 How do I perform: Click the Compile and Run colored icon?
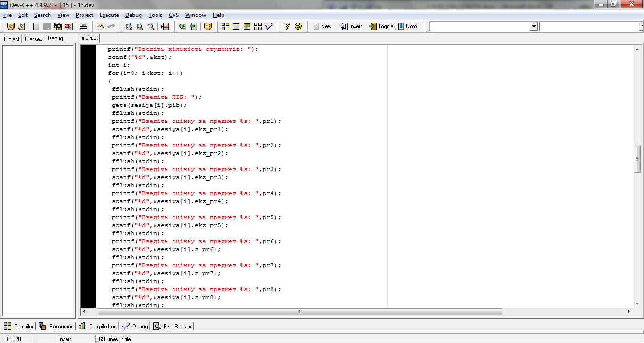[x=247, y=26]
